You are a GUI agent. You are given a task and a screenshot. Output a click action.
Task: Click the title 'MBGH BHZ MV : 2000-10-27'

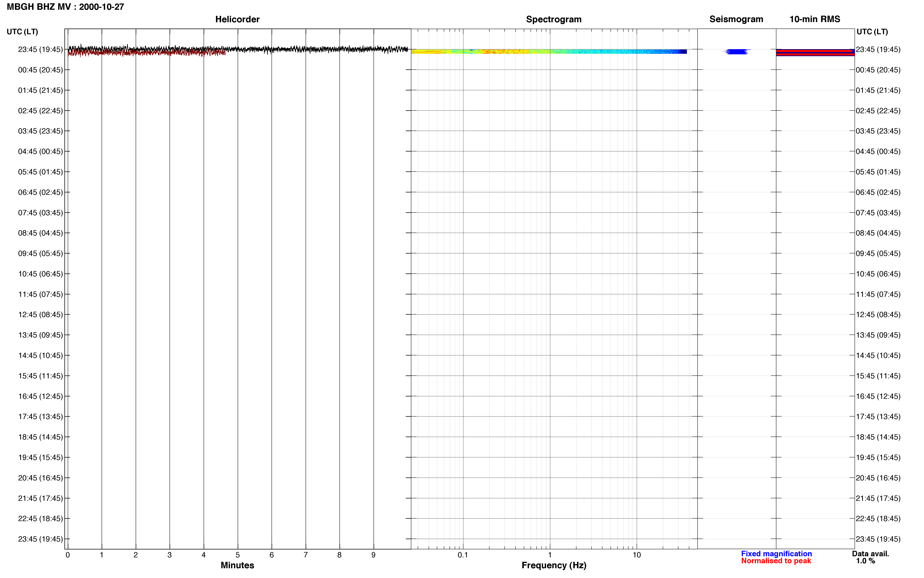(x=65, y=7)
